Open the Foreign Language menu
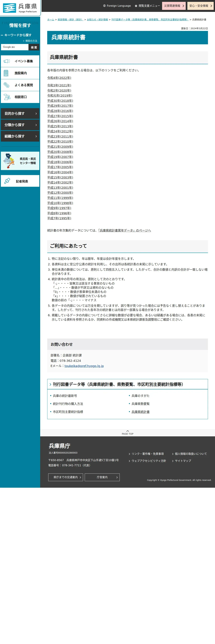The height and width of the screenshot is (644, 215). [117, 6]
